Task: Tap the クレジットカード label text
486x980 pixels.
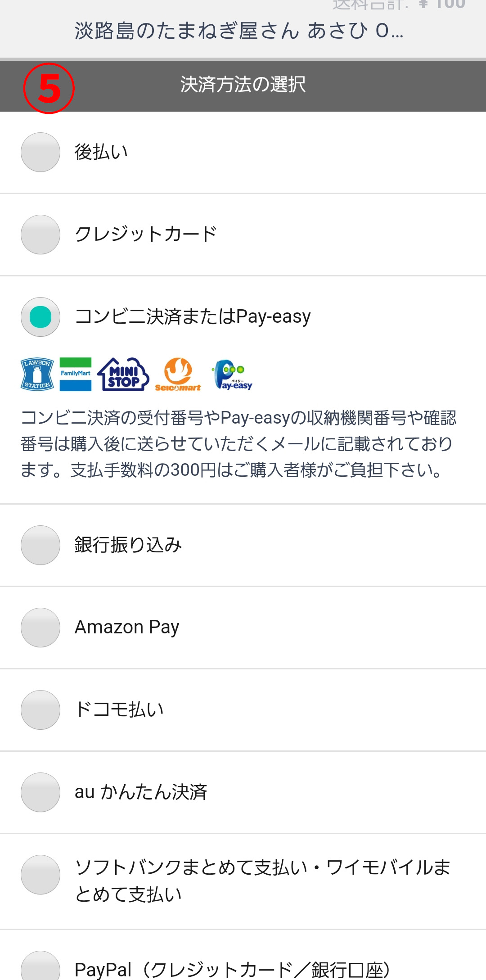Action: (x=146, y=235)
